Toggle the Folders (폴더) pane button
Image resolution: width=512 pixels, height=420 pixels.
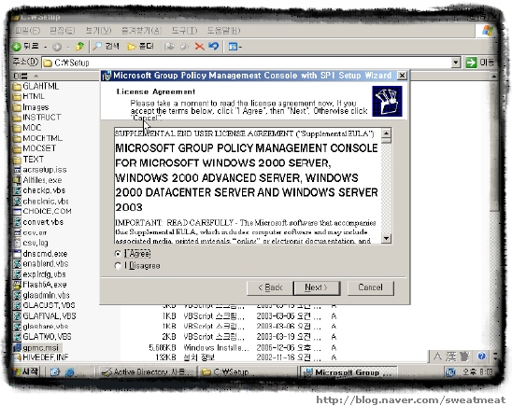pos(140,47)
